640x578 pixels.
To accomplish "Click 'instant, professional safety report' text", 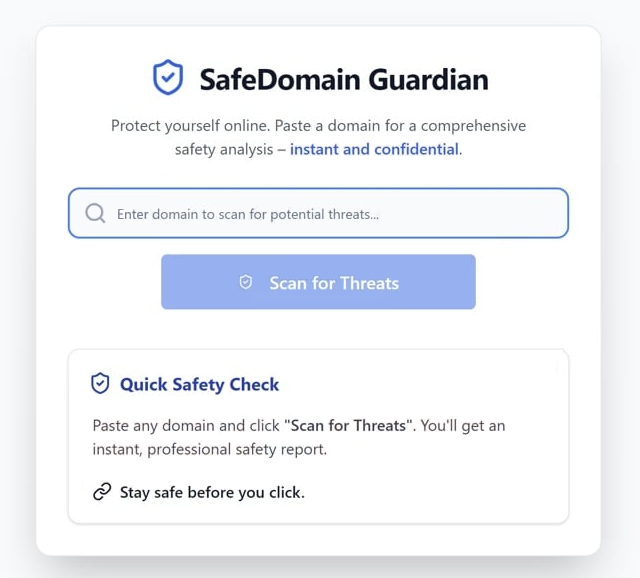I will pyautogui.click(x=209, y=449).
